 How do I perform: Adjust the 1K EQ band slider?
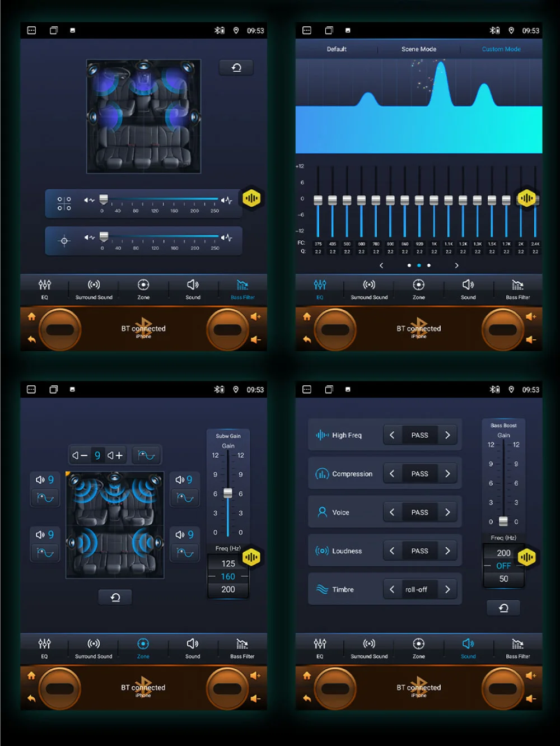coord(434,202)
